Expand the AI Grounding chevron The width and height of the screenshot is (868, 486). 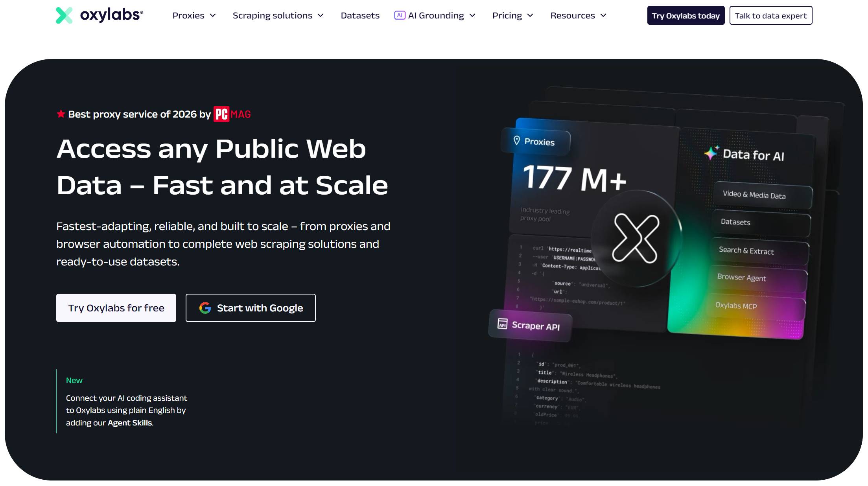click(x=472, y=15)
